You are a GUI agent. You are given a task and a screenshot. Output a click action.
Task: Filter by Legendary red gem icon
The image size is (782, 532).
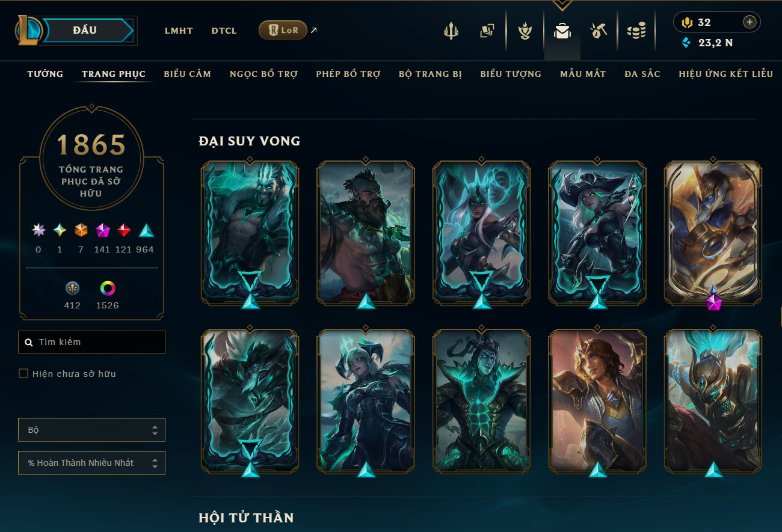tap(123, 230)
